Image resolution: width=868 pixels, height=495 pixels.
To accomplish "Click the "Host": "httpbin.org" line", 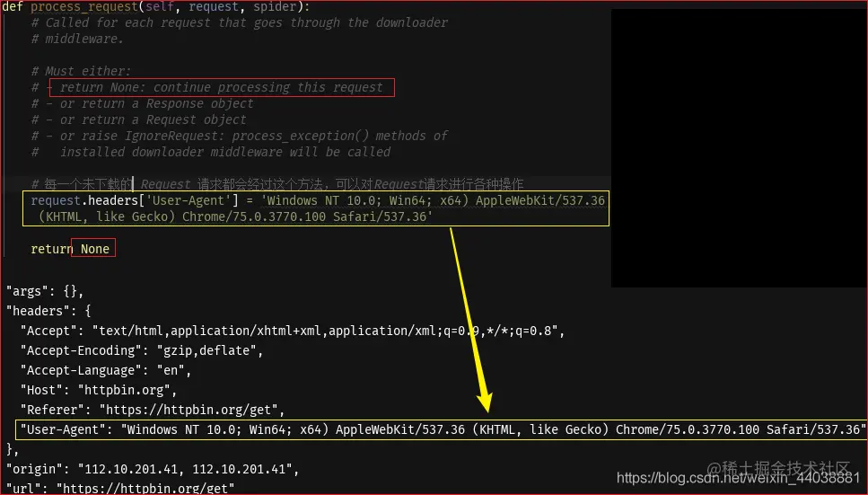I will (x=99, y=390).
